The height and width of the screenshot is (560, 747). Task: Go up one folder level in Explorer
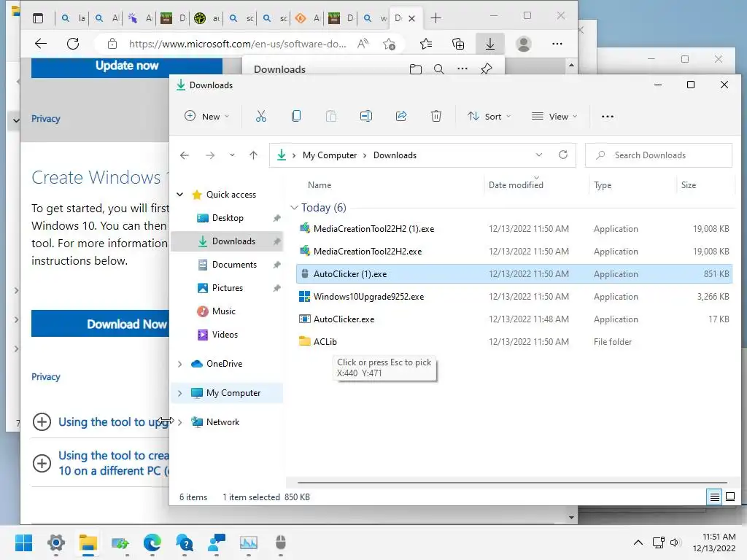[x=253, y=155]
